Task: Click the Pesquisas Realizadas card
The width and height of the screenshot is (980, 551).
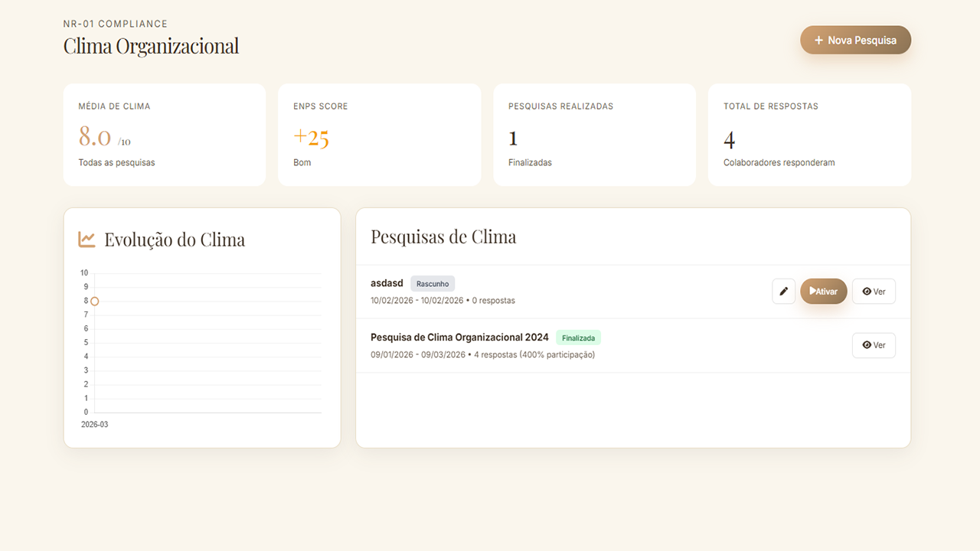Action: click(x=594, y=135)
